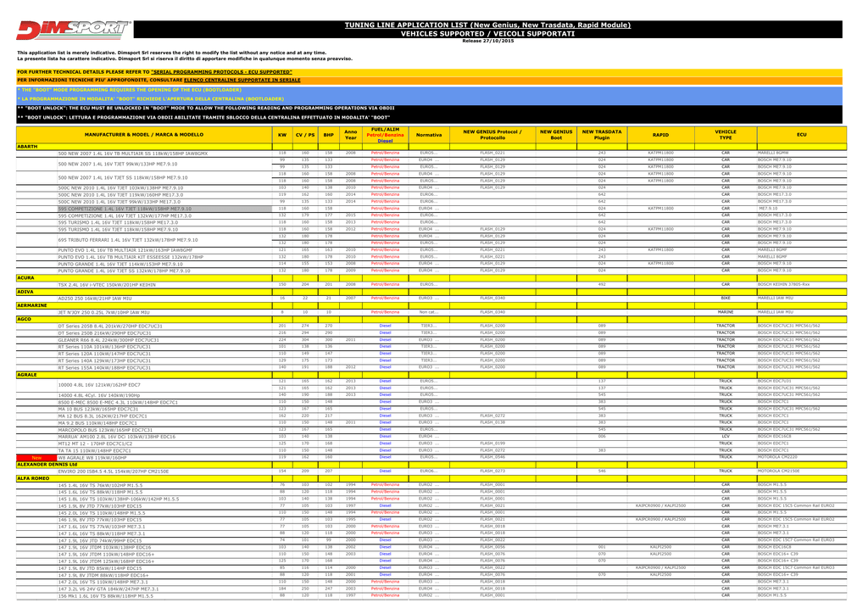Select the "ACURA" manufacturer row
This screenshot has height=614, width=868.
(431, 278)
